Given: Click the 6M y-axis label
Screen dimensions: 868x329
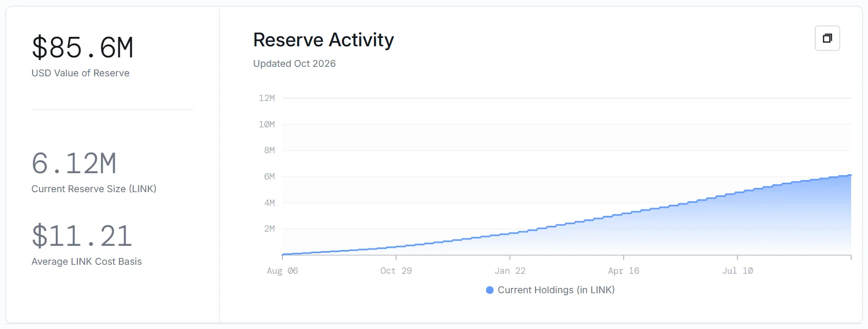Looking at the screenshot, I should [269, 177].
